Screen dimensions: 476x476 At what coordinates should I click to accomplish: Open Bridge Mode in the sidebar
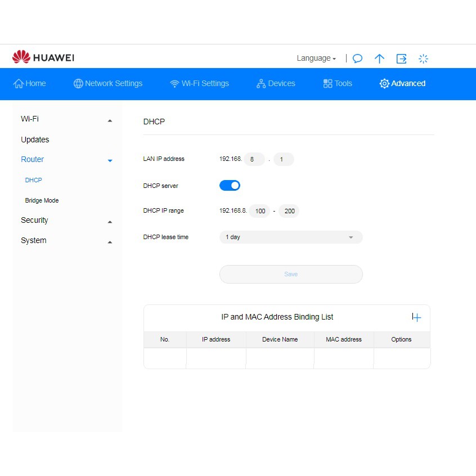pyautogui.click(x=42, y=200)
